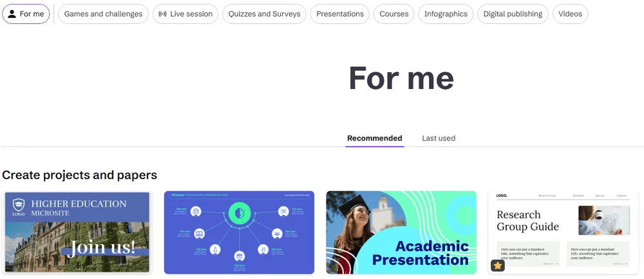Image resolution: width=644 pixels, height=279 pixels.
Task: Click the person icon in For me
Action: click(x=12, y=14)
